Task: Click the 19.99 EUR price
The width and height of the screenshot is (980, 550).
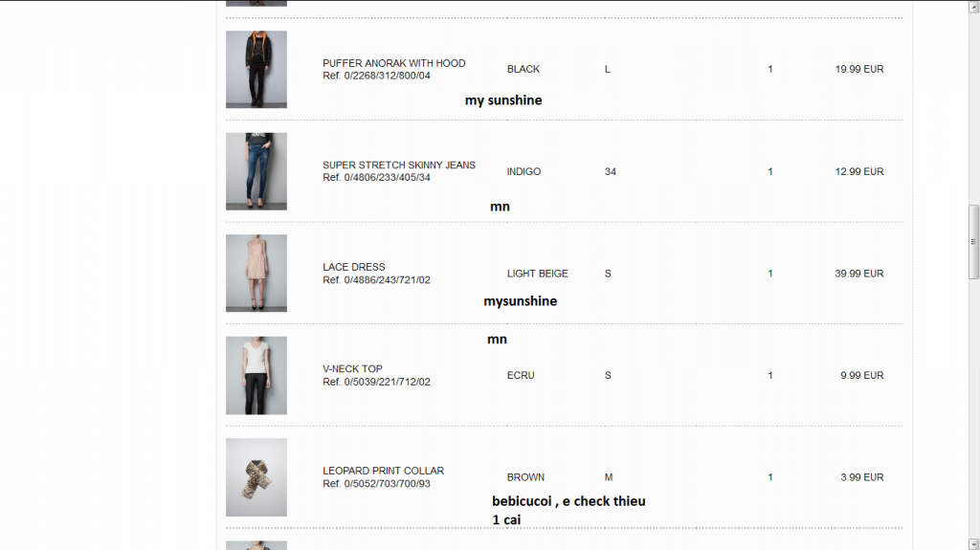Action: pos(859,70)
